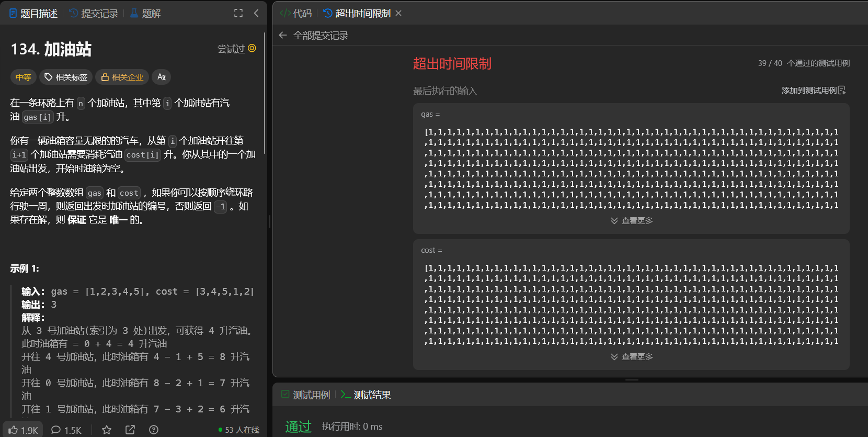The image size is (868, 437).
Task: Switch to the 提交记录 tab
Action: click(94, 13)
